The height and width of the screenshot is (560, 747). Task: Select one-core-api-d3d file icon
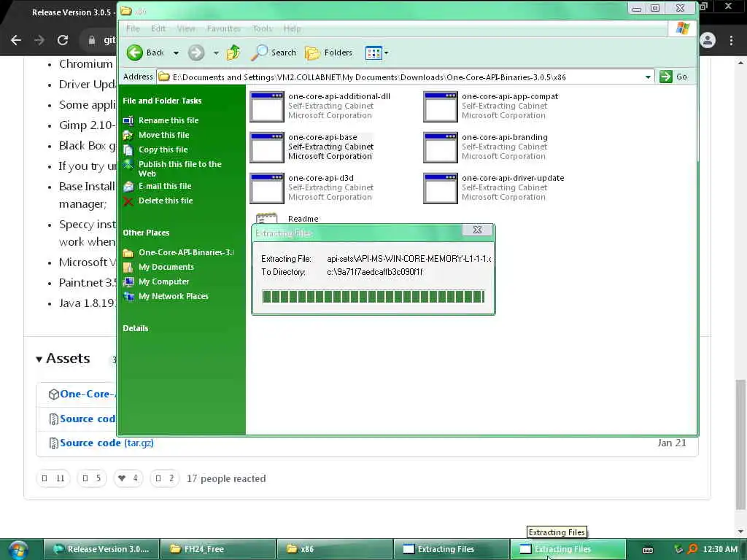[267, 189]
